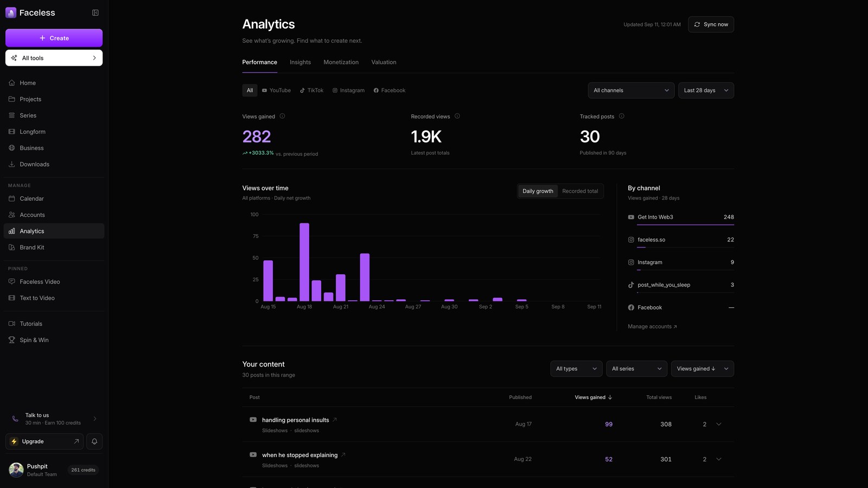The image size is (868, 488).
Task: Open the Monetization tab
Action: 341,62
